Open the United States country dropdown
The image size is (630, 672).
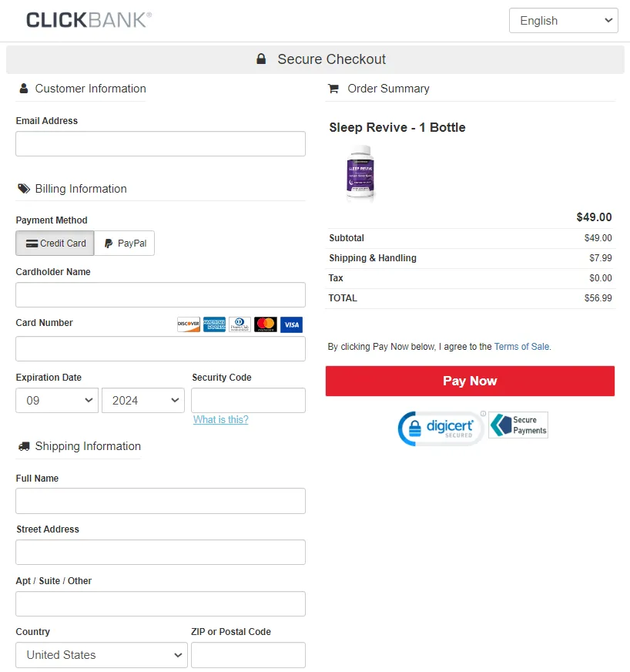(x=102, y=655)
